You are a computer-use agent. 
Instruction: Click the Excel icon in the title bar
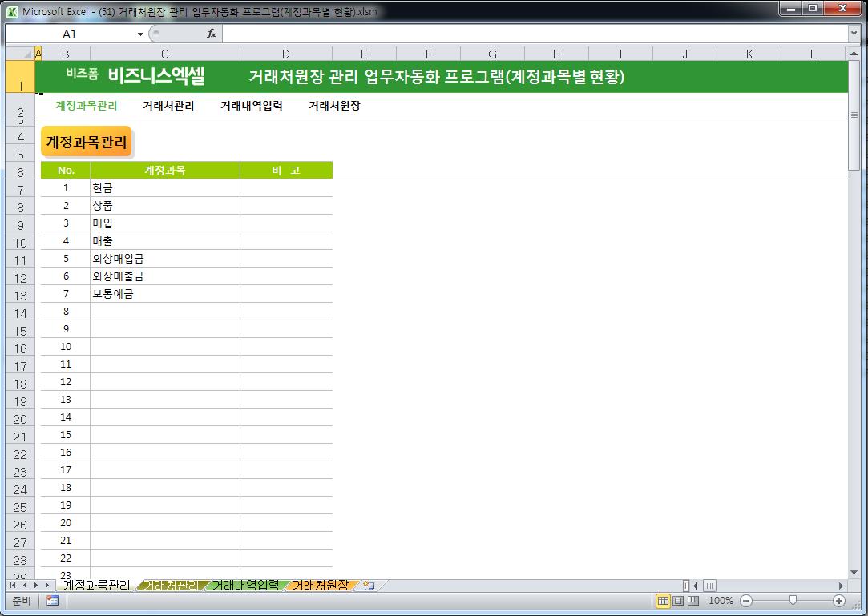pos(12,11)
